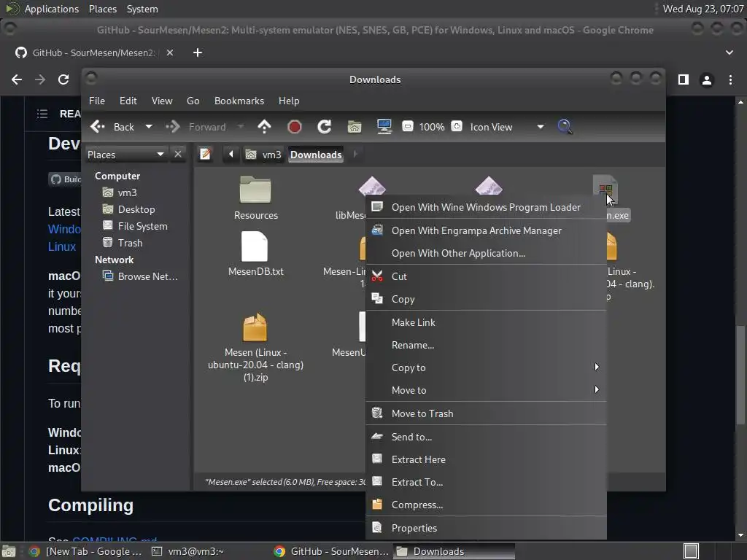Click 100% zoom level label

click(x=432, y=127)
